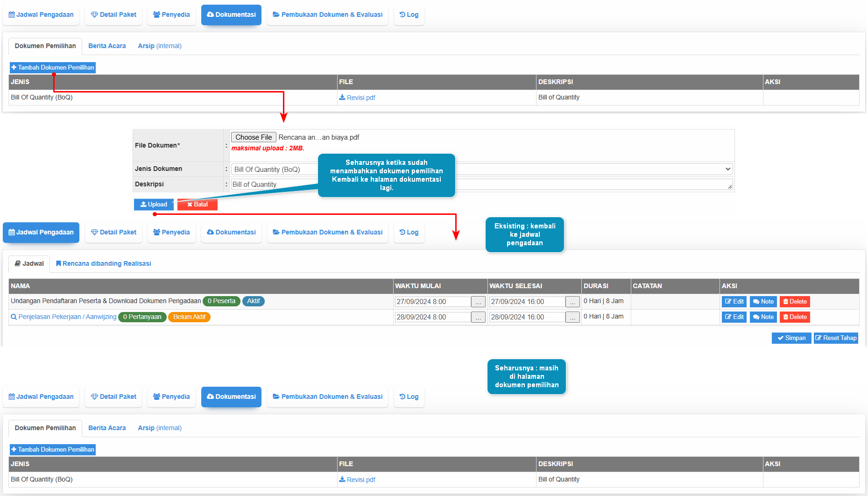The width and height of the screenshot is (868, 496).
Task: Open Arsip (internal) tab in the topmost panel
Action: pos(160,46)
